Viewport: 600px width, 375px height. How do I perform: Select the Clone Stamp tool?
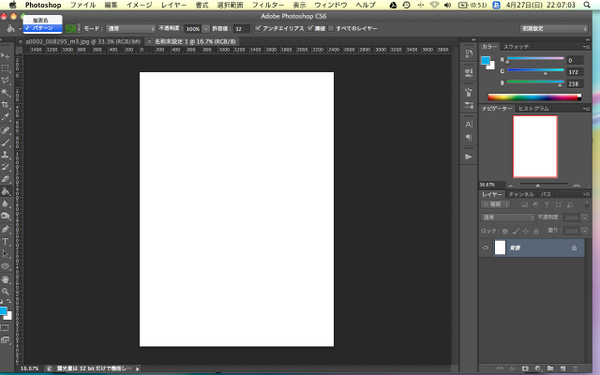pyautogui.click(x=5, y=155)
